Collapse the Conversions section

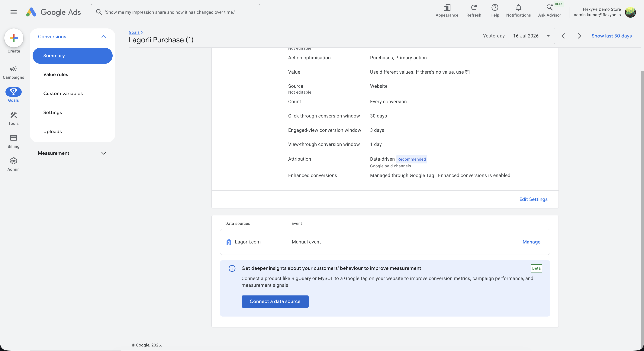pyautogui.click(x=104, y=37)
